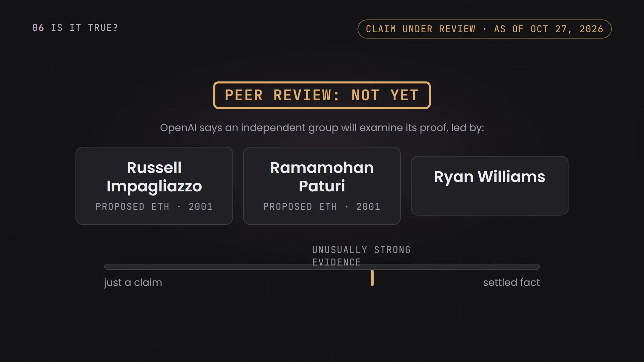
Task: Click the Ramamohan Paturi card
Action: tap(322, 186)
